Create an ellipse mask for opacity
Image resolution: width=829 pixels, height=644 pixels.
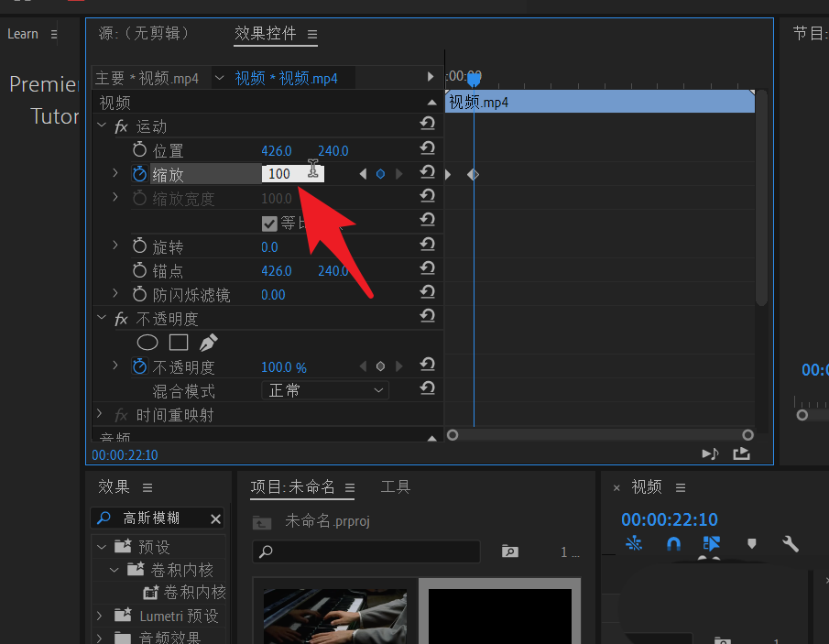click(x=147, y=343)
